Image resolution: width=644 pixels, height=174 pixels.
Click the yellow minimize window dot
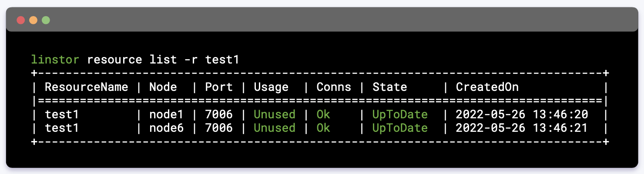[x=33, y=20]
